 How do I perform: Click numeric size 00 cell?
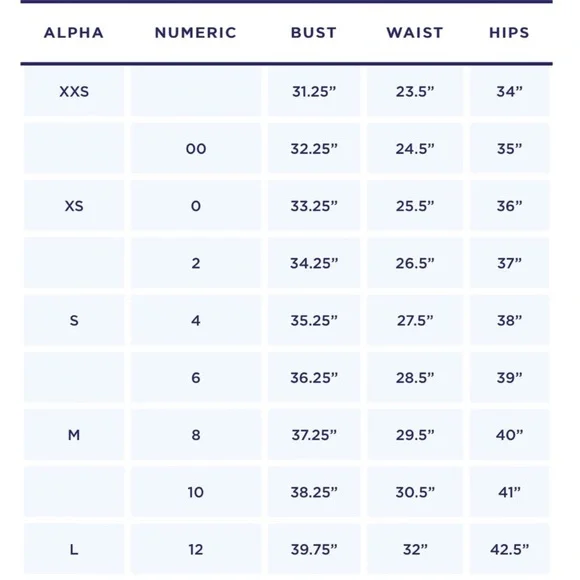click(196, 149)
